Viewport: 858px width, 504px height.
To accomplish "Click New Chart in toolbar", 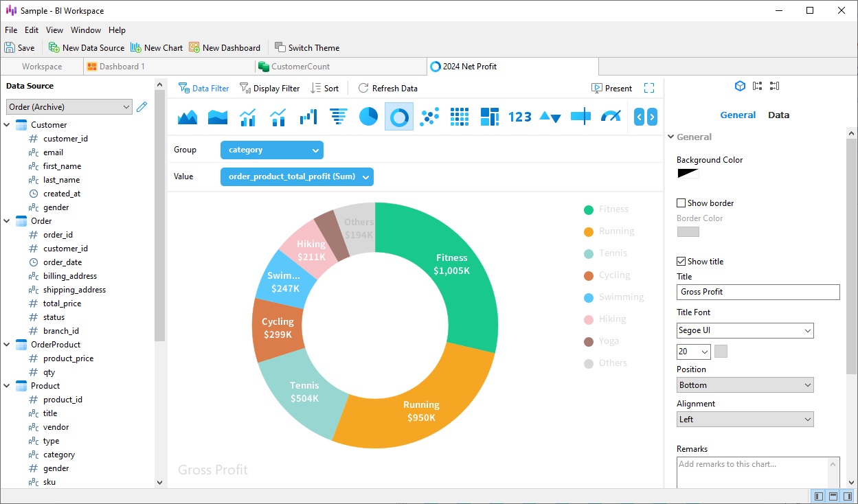I will click(x=157, y=47).
